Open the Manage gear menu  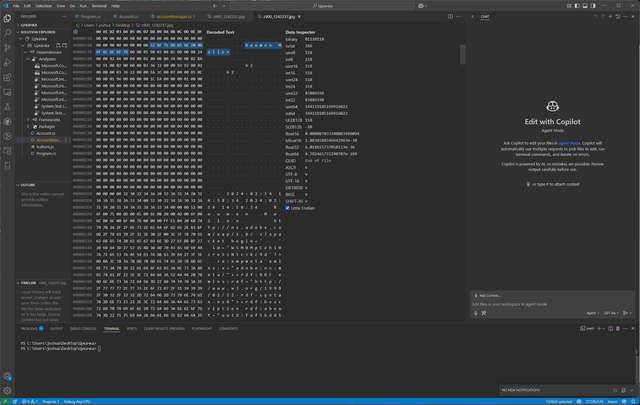[7, 391]
